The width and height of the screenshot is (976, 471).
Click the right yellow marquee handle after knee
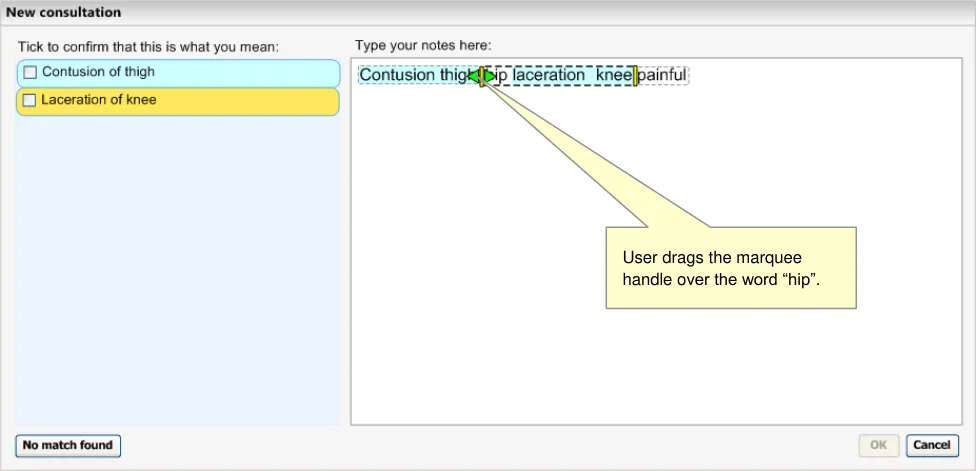(x=635, y=76)
